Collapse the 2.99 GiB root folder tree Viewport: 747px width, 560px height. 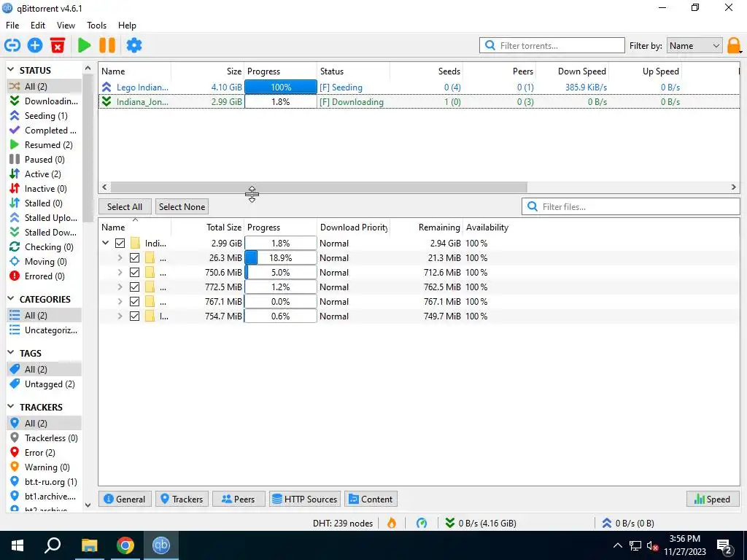pyautogui.click(x=106, y=244)
